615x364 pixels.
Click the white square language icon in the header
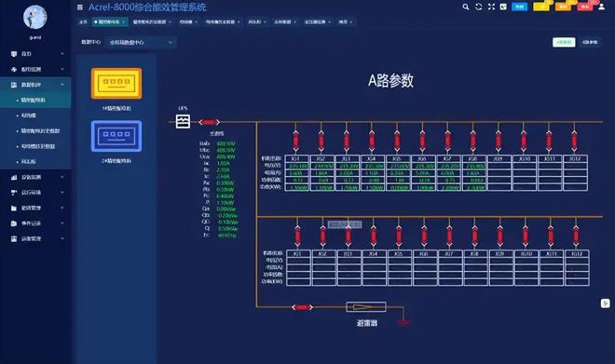[x=503, y=7]
